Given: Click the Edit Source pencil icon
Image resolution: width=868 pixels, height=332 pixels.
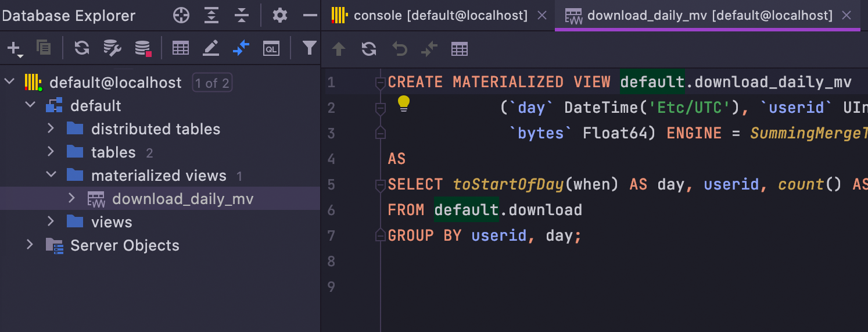Looking at the screenshot, I should click(210, 48).
